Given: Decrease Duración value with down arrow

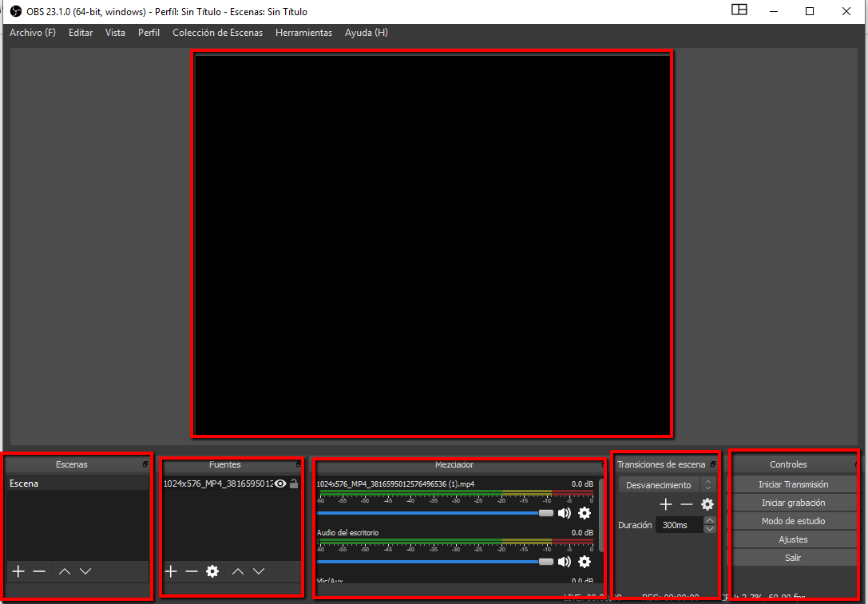Looking at the screenshot, I should click(710, 529).
